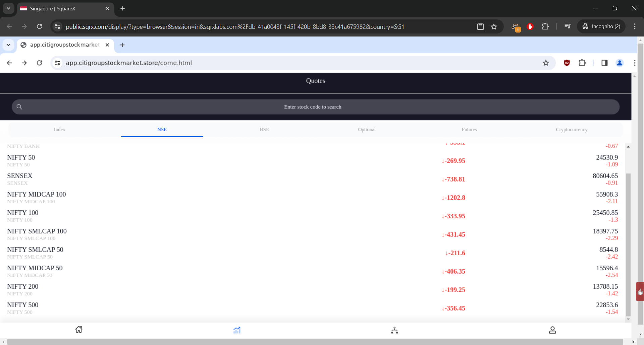Select the Futures tab
This screenshot has height=345, width=644.
(x=469, y=130)
